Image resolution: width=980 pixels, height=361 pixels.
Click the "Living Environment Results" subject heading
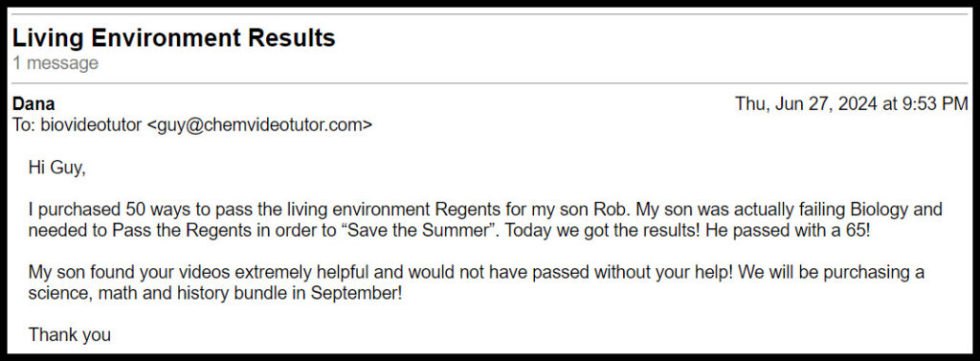tap(174, 39)
